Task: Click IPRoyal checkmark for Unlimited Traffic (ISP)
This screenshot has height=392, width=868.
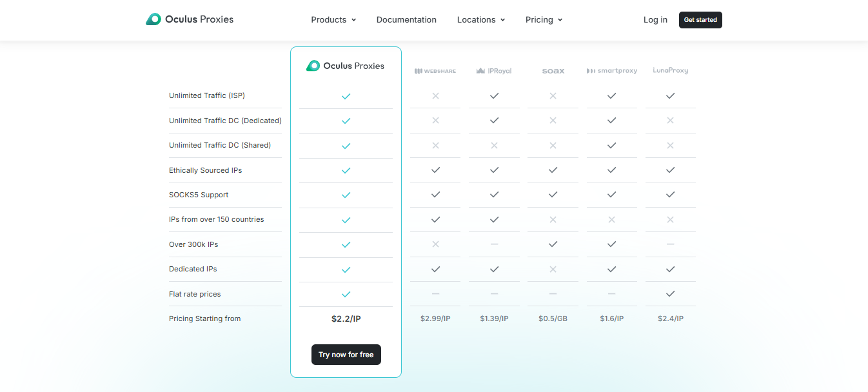Action: tap(494, 95)
